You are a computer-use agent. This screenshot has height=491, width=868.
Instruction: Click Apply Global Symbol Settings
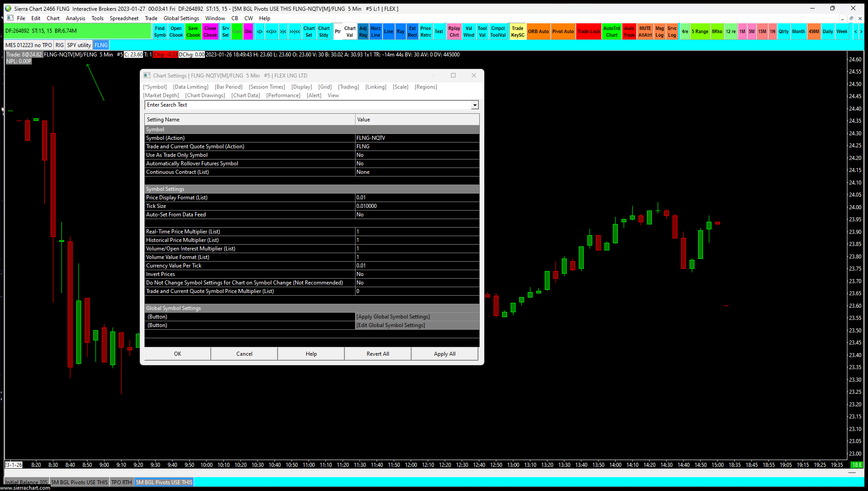pyautogui.click(x=393, y=317)
